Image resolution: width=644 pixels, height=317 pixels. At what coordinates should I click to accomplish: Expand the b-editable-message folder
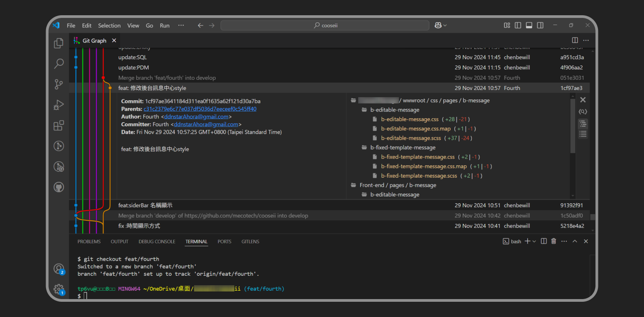tap(394, 109)
